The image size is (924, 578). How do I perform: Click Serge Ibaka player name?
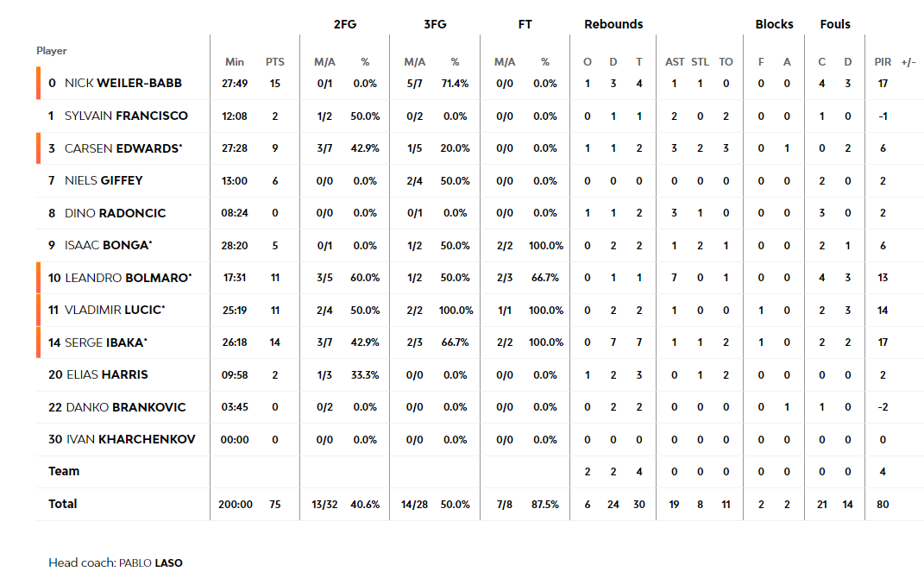[x=105, y=342]
